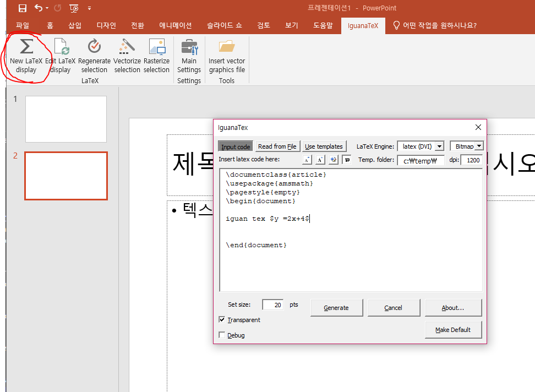The image size is (535, 392).
Task: Switch to the 삽입 ribbon tab
Action: click(x=74, y=25)
